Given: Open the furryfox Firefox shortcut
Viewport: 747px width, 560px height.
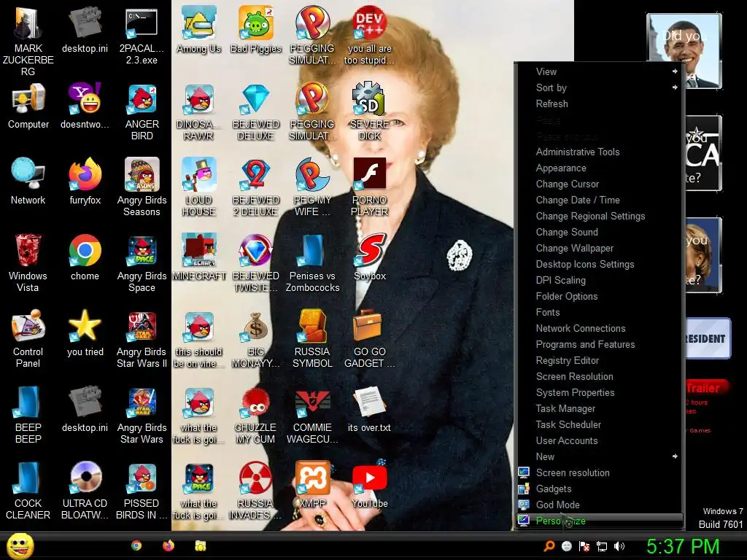Looking at the screenshot, I should pos(85,182).
